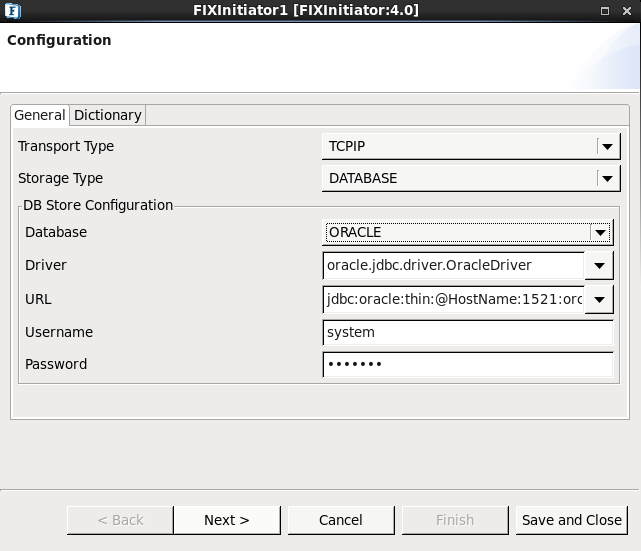Open the URL combo box dropdown arrow

pyautogui.click(x=599, y=300)
